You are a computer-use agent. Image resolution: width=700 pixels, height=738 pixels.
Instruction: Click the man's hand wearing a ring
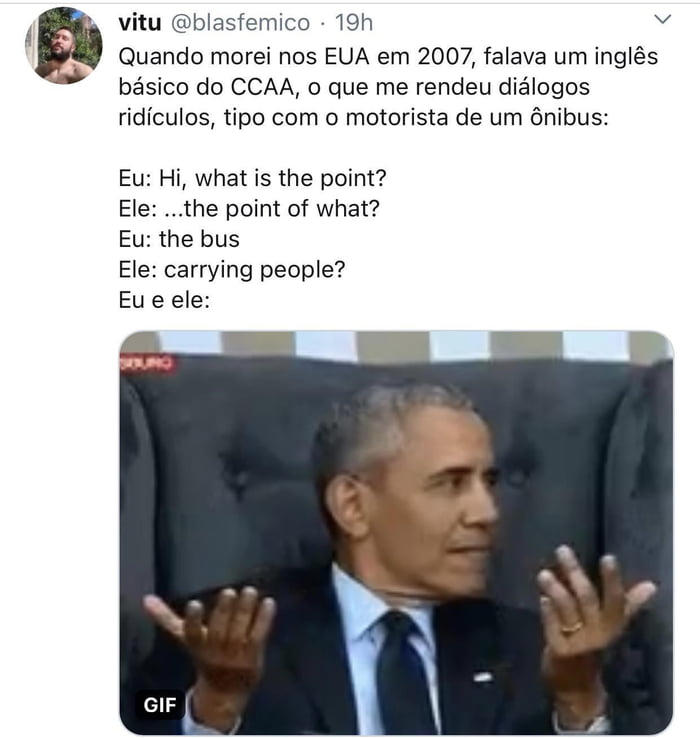(588, 607)
